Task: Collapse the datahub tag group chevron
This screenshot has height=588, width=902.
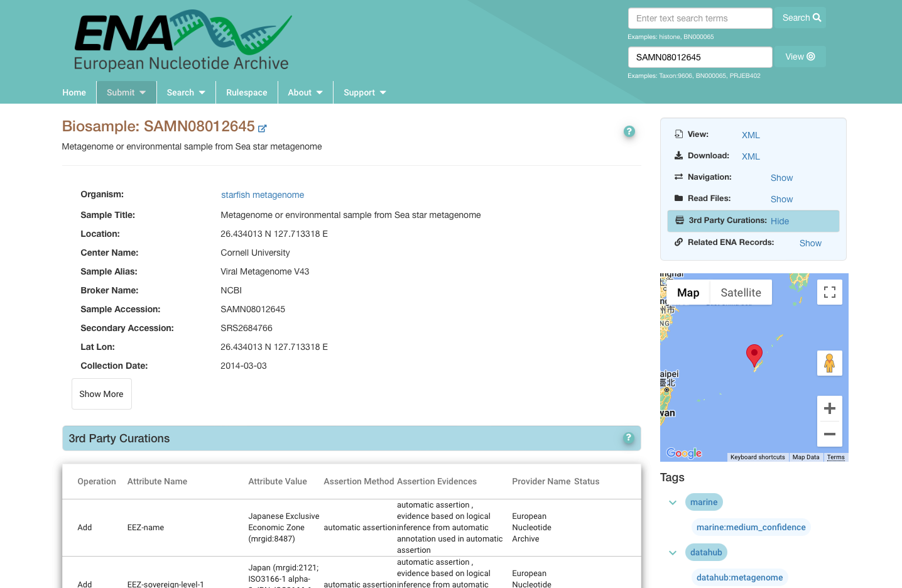Action: pos(673,553)
